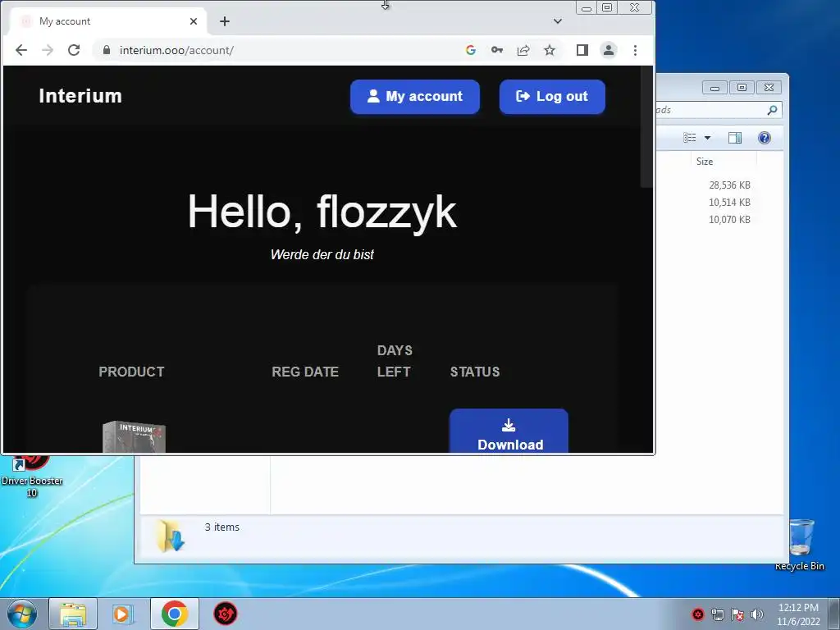Viewport: 840px width, 630px height.
Task: Open Explorer help icon
Action: [765, 138]
